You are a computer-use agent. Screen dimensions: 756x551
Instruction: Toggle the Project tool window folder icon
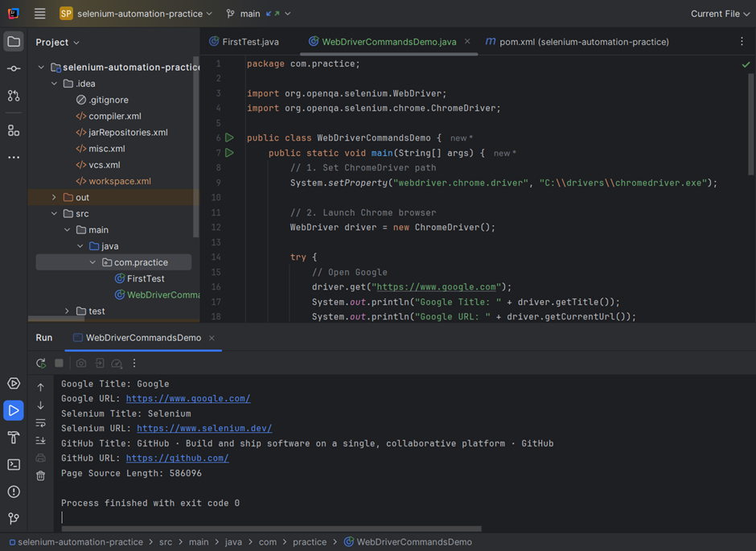pos(14,42)
